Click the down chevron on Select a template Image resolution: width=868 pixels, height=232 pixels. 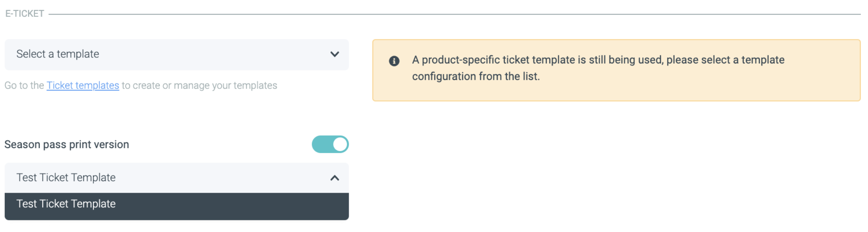335,54
